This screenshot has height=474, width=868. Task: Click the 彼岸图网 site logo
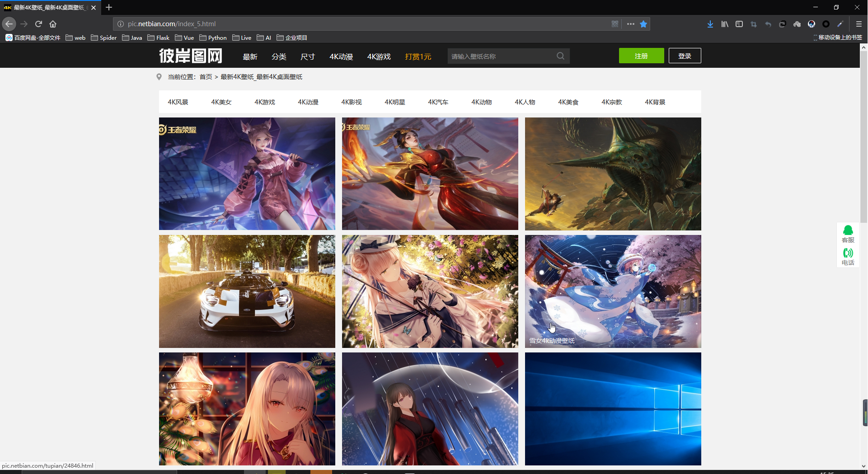[191, 56]
